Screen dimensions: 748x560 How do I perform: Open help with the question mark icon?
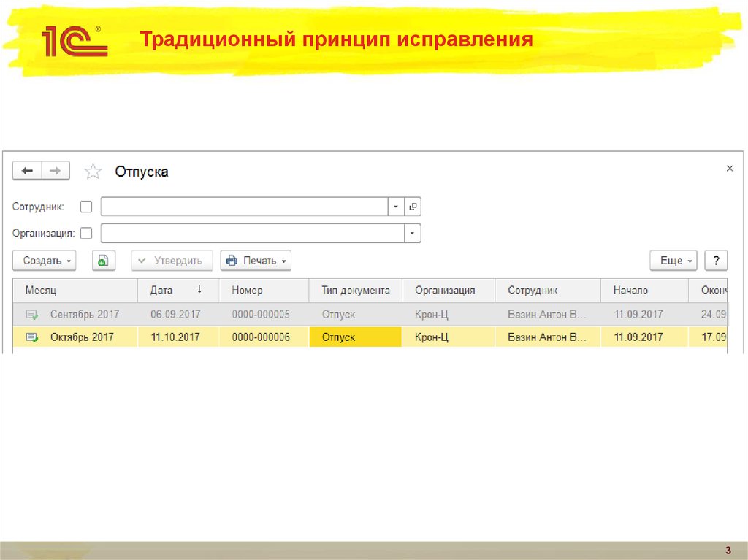click(x=716, y=260)
